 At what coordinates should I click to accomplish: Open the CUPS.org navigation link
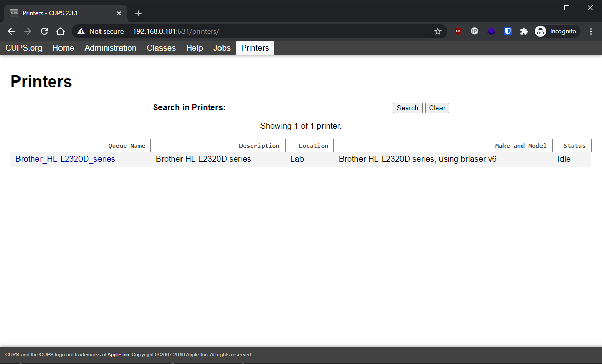pyautogui.click(x=24, y=48)
